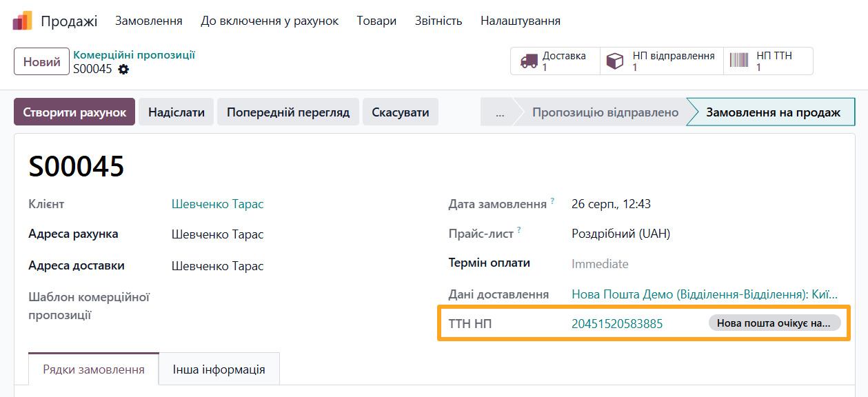Viewport: 868px width, 397px height.
Task: Open the До включення у рахунок menu
Action: click(270, 21)
